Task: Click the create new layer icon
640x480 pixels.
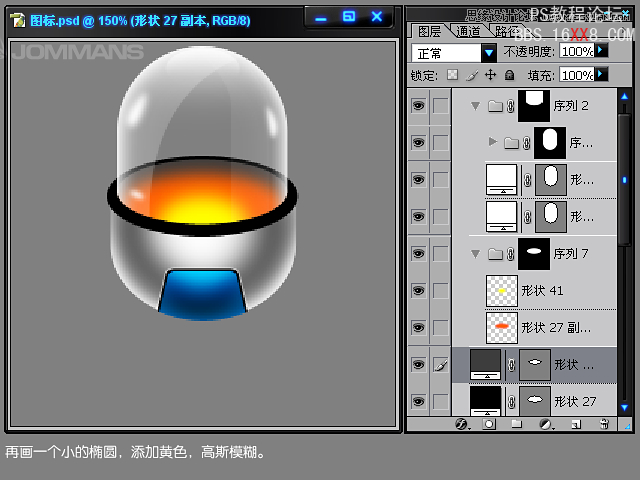Action: coord(574,424)
